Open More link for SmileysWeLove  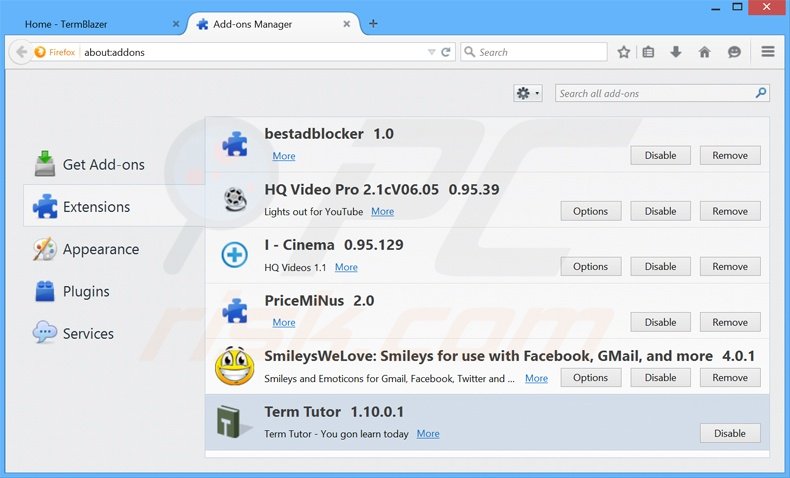pyautogui.click(x=536, y=378)
